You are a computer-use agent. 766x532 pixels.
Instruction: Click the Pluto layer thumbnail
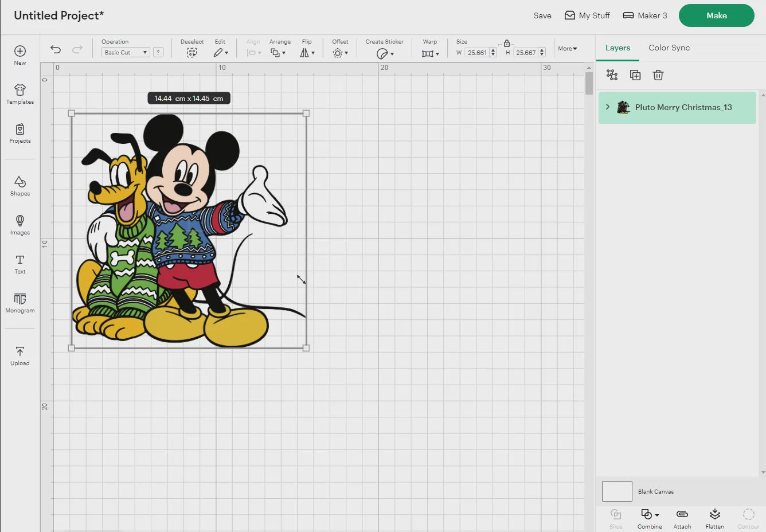[623, 107]
